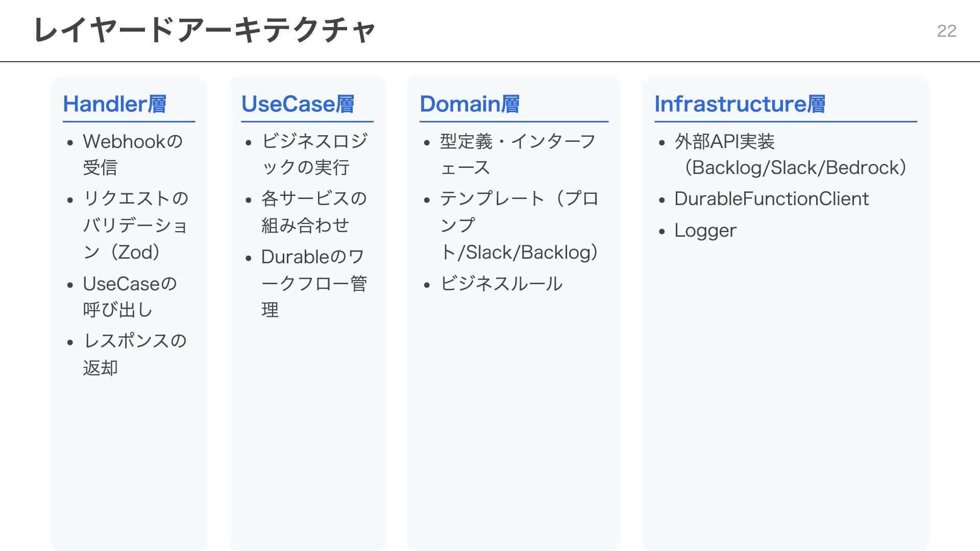
Task: Click the 各サービスの組み合わせ bullet item
Action: (313, 211)
